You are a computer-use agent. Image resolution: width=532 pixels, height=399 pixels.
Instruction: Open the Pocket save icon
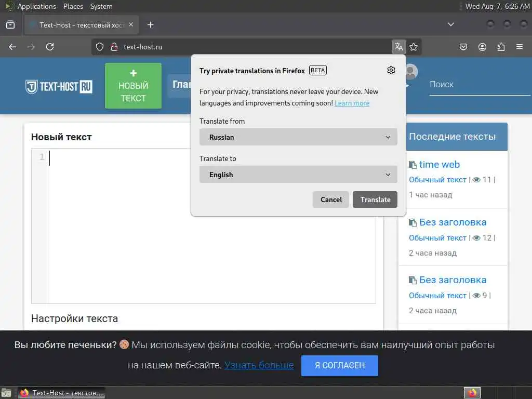tap(463, 47)
